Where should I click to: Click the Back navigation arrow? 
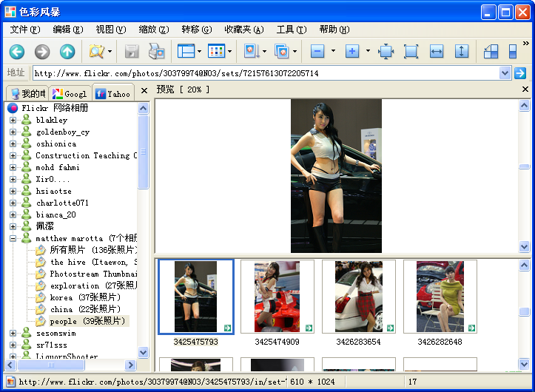pos(17,52)
